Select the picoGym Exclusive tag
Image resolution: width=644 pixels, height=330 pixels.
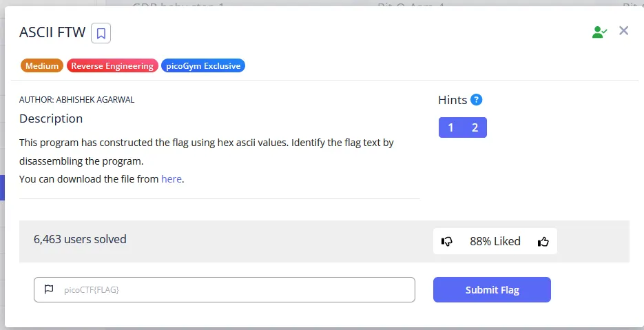[x=203, y=66]
